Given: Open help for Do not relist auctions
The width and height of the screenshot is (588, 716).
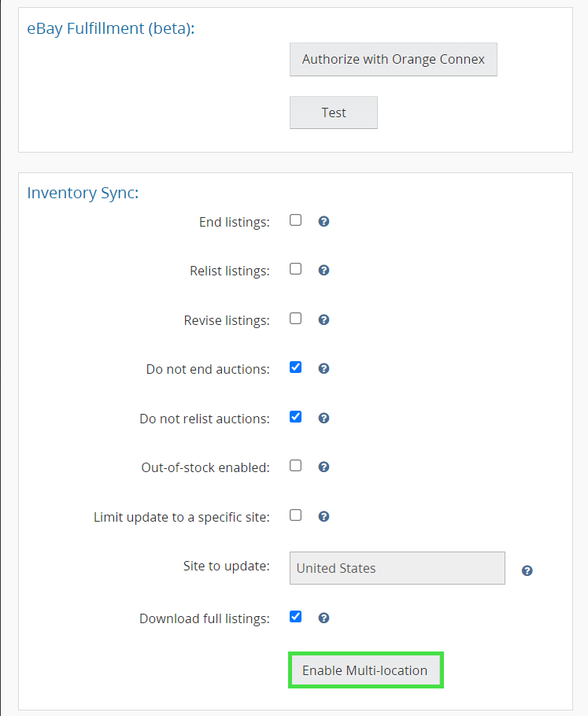Looking at the screenshot, I should pyautogui.click(x=324, y=418).
